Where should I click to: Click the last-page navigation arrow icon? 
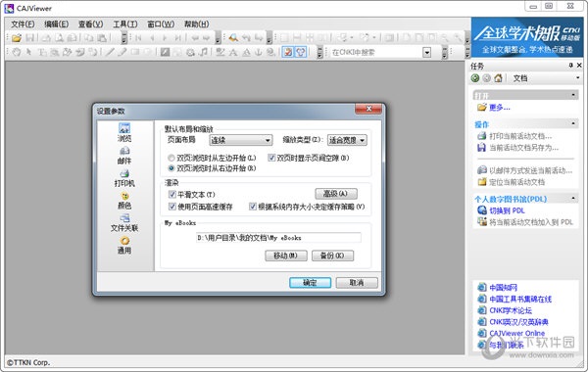tap(177, 38)
